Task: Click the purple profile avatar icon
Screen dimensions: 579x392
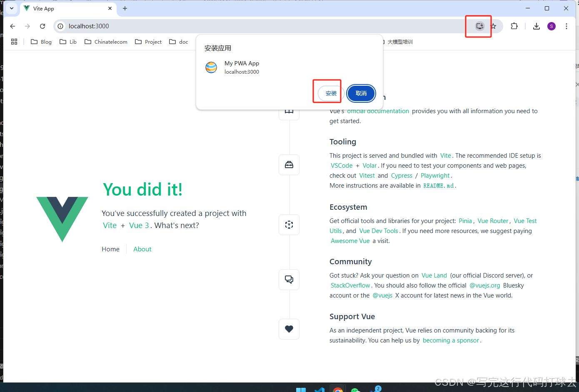Action: pyautogui.click(x=552, y=26)
